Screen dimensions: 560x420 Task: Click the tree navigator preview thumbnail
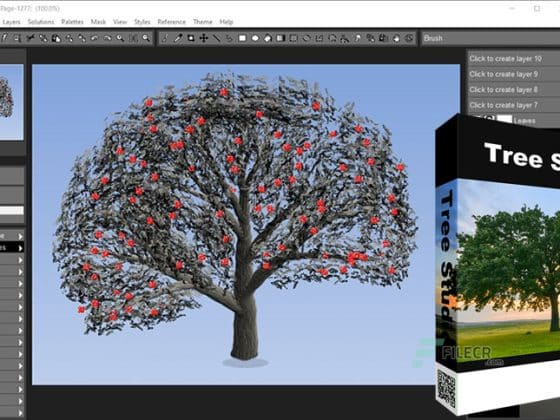12,102
